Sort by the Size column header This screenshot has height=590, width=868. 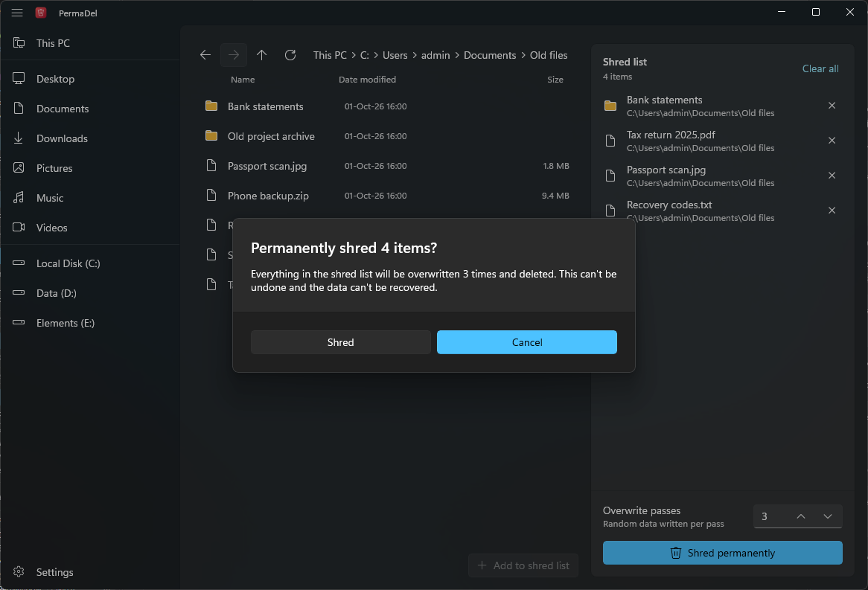pyautogui.click(x=555, y=80)
